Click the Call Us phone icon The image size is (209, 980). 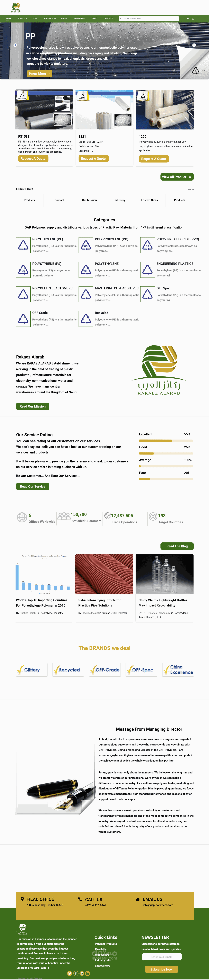(x=80, y=899)
